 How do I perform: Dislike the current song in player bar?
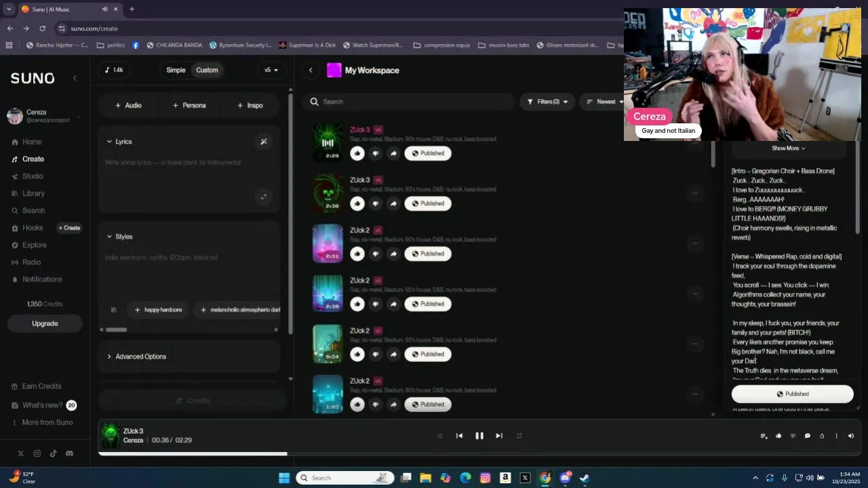click(x=793, y=436)
